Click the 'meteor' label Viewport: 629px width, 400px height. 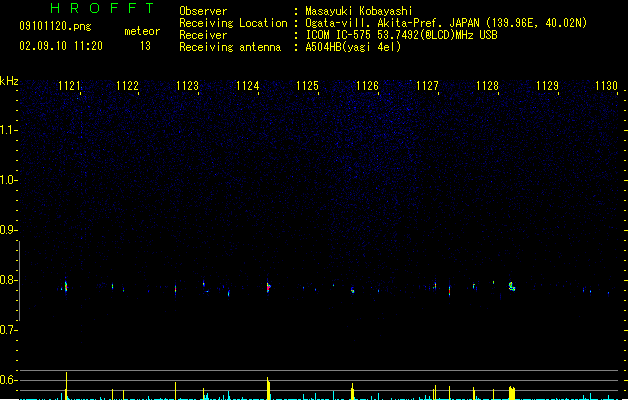(x=142, y=31)
